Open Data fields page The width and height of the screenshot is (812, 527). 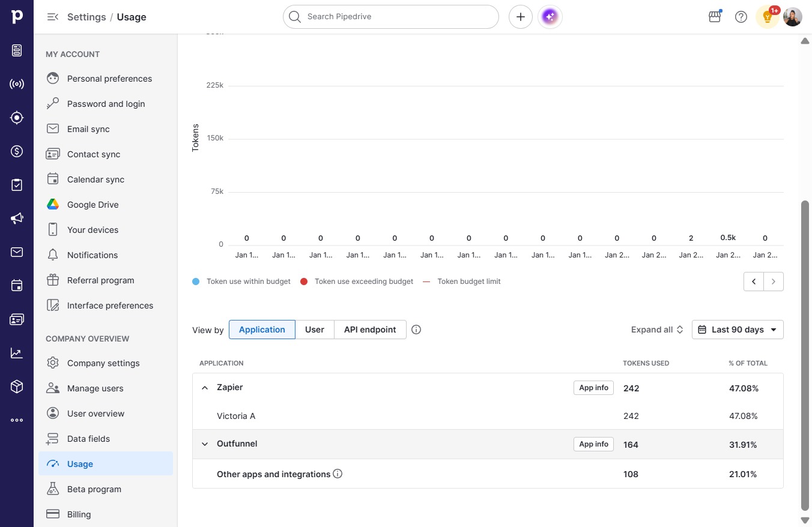tap(106, 439)
